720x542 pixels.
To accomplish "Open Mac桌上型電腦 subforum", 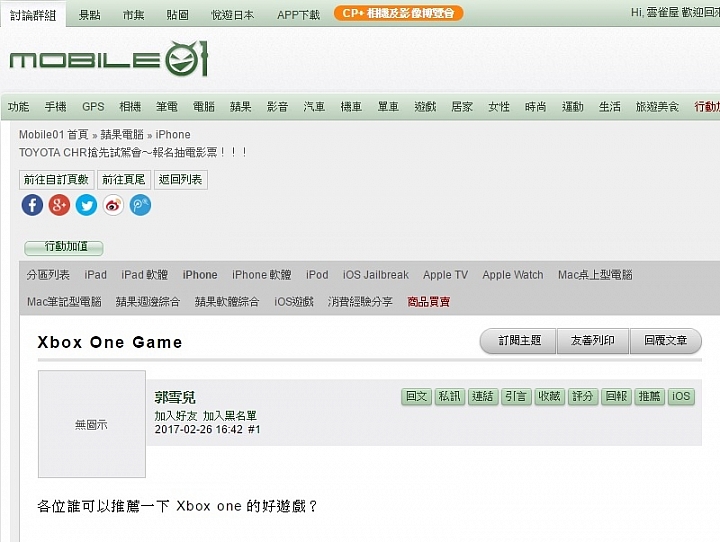I will pos(595,275).
